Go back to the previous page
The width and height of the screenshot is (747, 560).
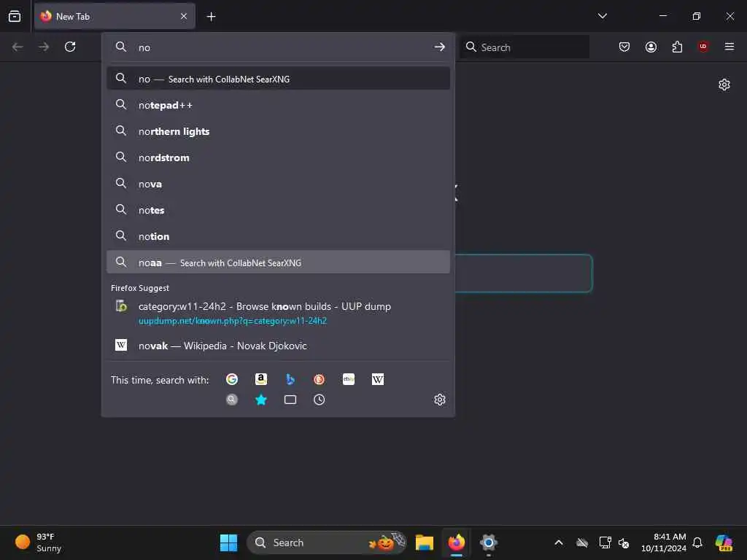coord(18,47)
